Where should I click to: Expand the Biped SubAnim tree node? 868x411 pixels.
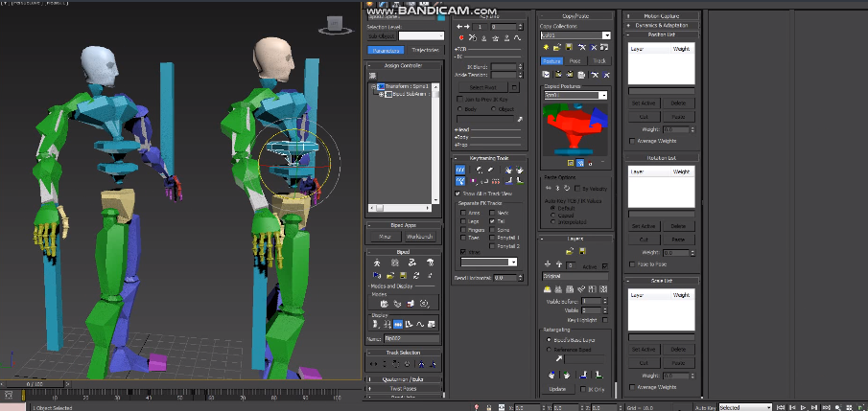[381, 95]
